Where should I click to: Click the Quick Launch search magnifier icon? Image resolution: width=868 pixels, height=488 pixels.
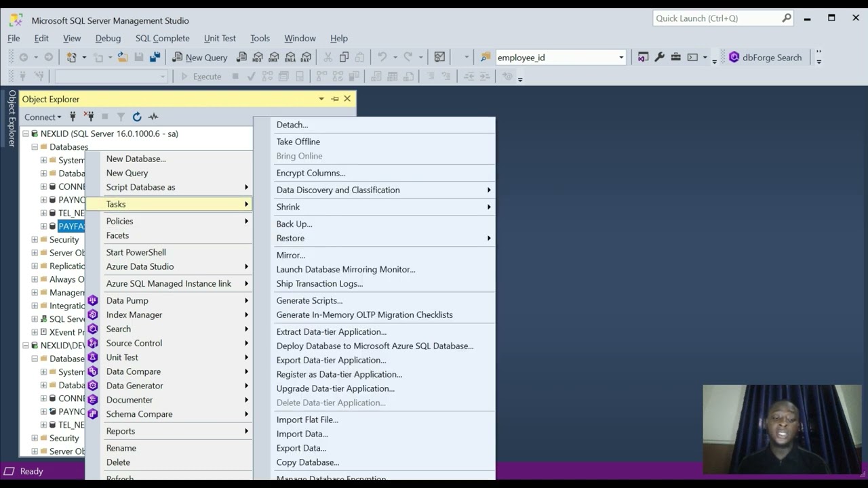click(786, 18)
